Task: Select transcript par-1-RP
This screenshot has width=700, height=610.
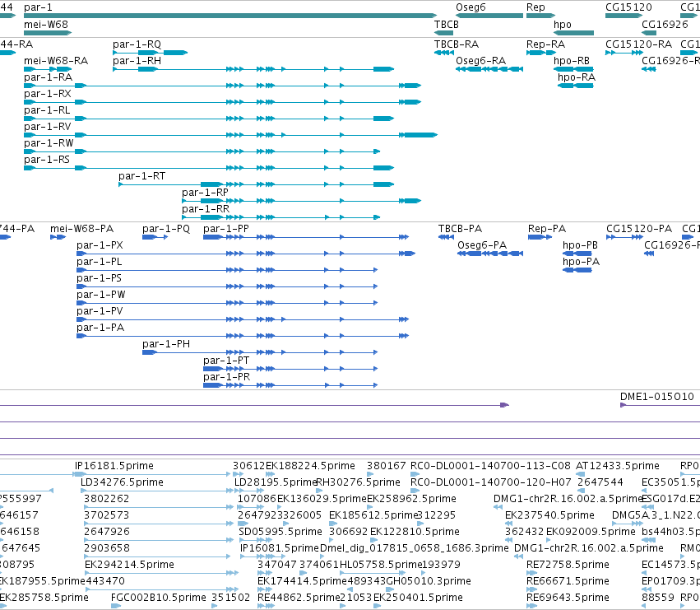Action: 301,201
